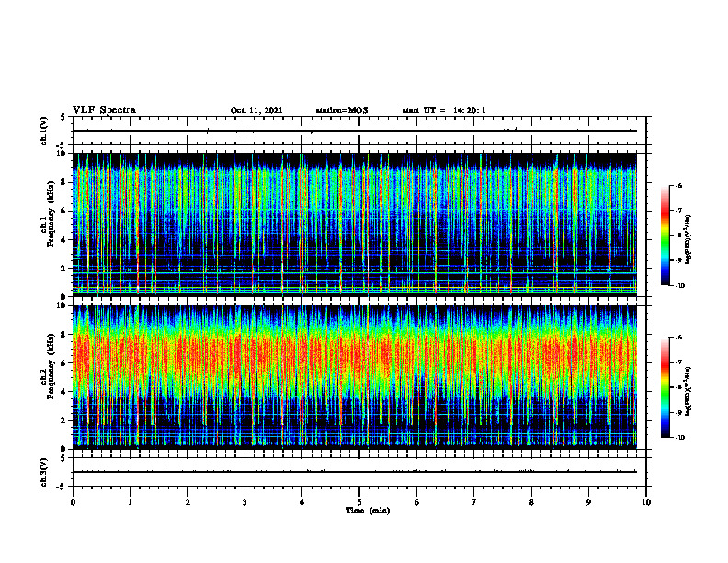Select the "start UT = 14:20:1" text
The width and height of the screenshot is (728, 563).
(444, 110)
